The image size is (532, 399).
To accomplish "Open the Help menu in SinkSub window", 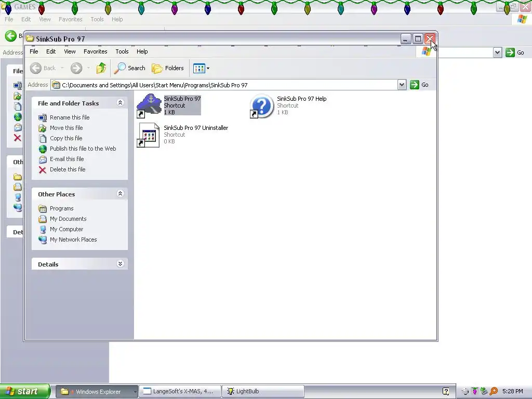I will click(x=142, y=51).
